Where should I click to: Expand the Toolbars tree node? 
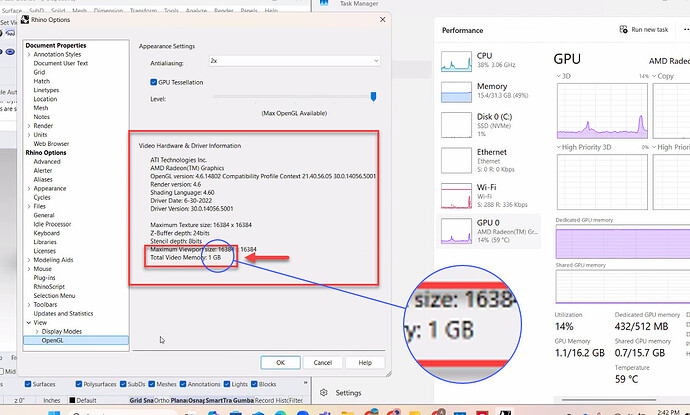coord(29,305)
